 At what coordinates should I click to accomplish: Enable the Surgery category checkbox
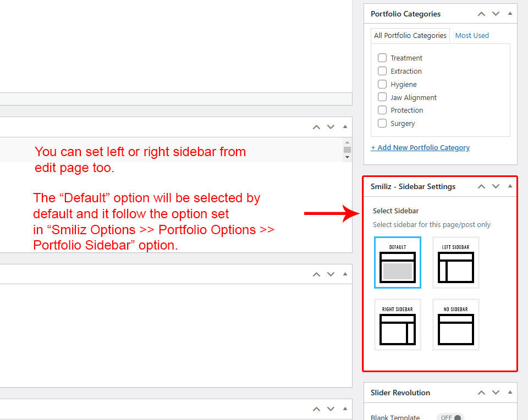pyautogui.click(x=382, y=123)
